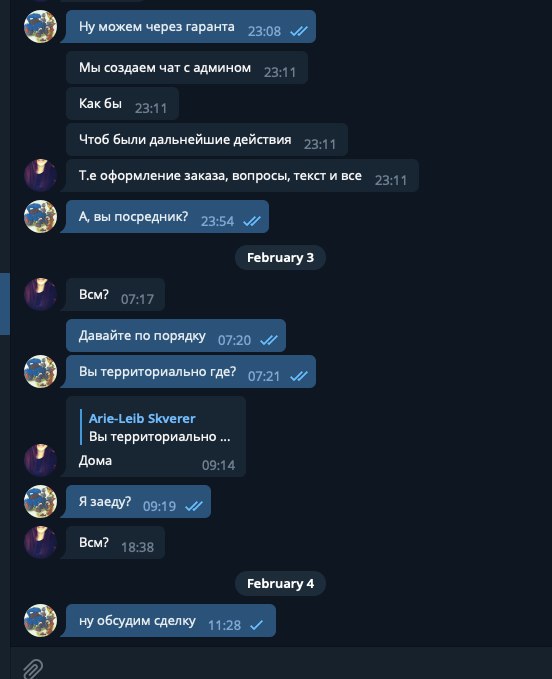The height and width of the screenshot is (679, 552).
Task: Select the 'Как бы' message bubble
Action: coord(122,103)
